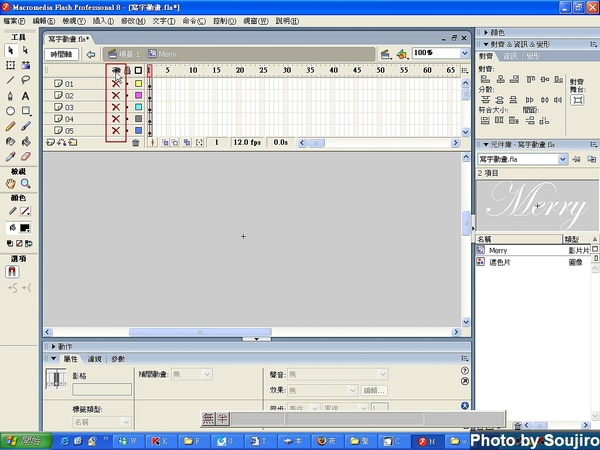Image resolution: width=600 pixels, height=450 pixels.
Task: Collapse the Align & Info panel
Action: [x=486, y=44]
